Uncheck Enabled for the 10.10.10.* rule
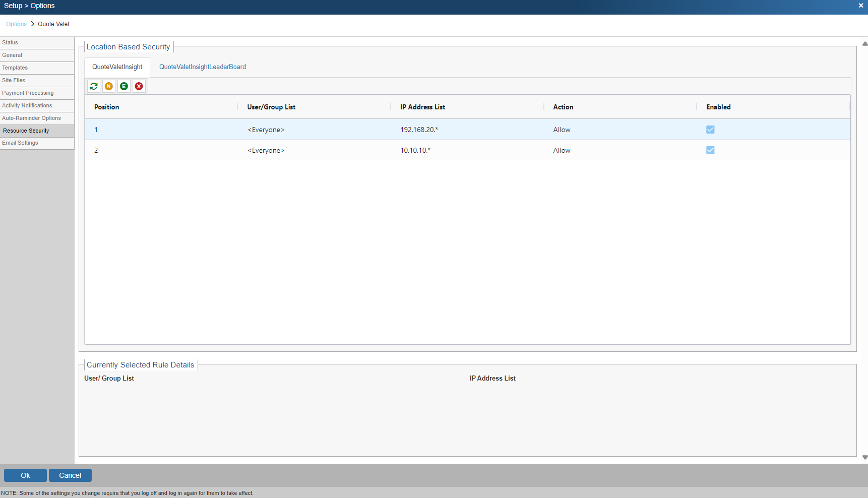This screenshot has width=868, height=498. point(710,150)
